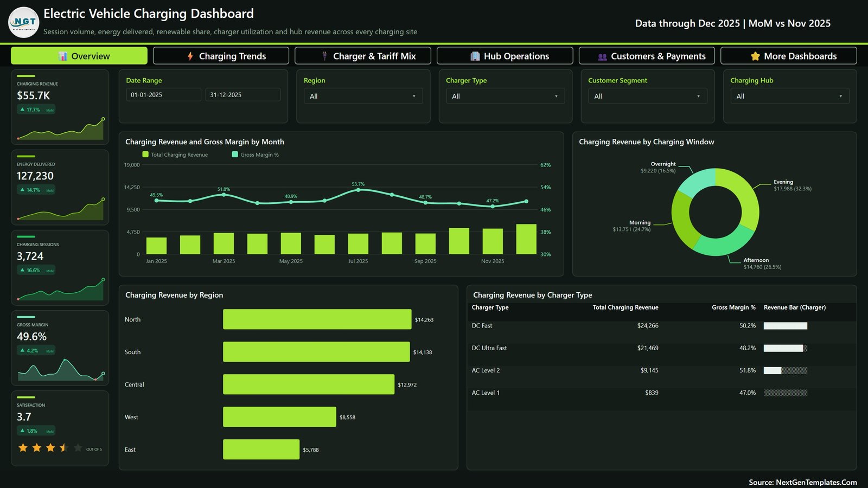Viewport: 868px width, 488px height.
Task: Click the start date field 01-01-2025
Action: tap(163, 94)
